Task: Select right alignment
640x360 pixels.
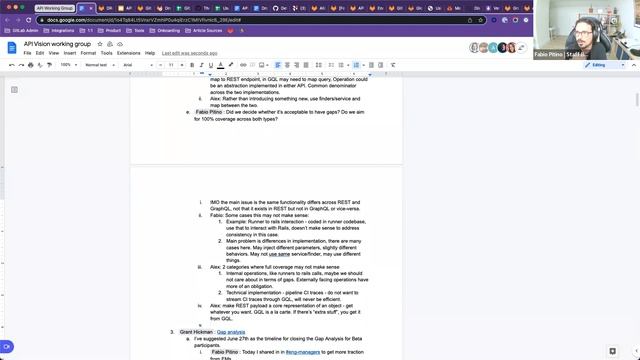Action: 297,65
